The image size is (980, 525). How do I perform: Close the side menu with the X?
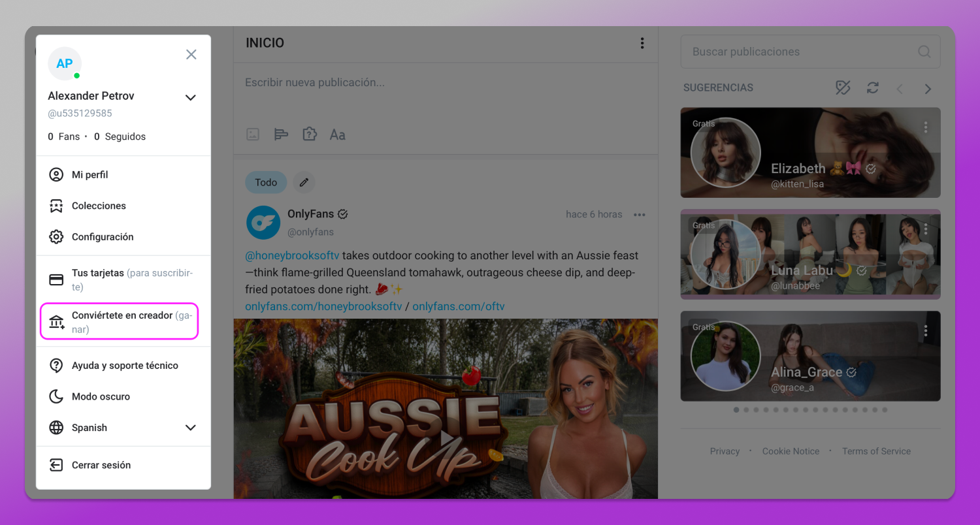point(191,55)
